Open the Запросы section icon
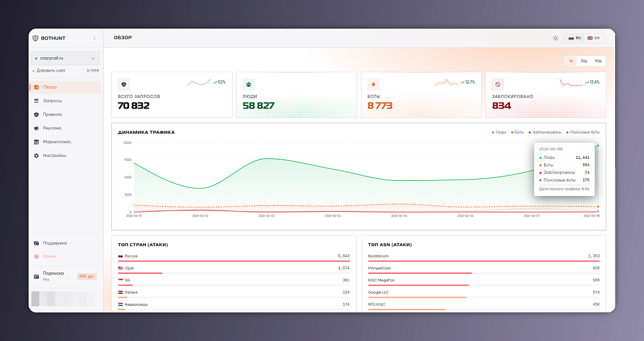The height and width of the screenshot is (341, 644). click(x=36, y=101)
